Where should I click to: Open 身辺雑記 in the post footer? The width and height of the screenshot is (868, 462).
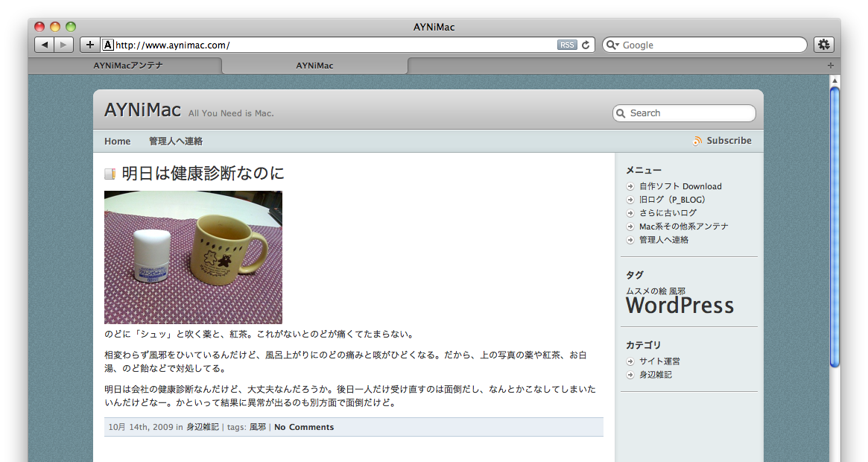[203, 427]
